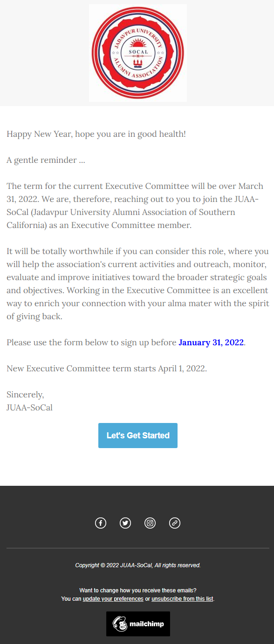Follow the unsubscribe from this list link
The width and height of the screenshot is (274, 644).
click(x=182, y=599)
